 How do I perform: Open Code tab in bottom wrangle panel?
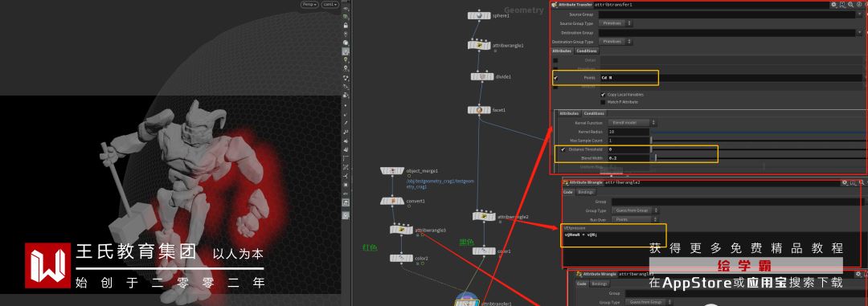[x=582, y=284]
